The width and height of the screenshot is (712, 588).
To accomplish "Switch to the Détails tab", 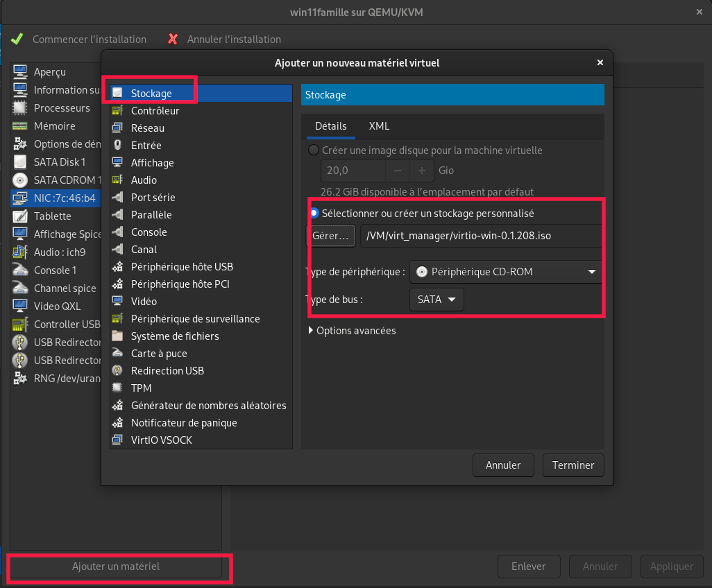I will pyautogui.click(x=330, y=126).
